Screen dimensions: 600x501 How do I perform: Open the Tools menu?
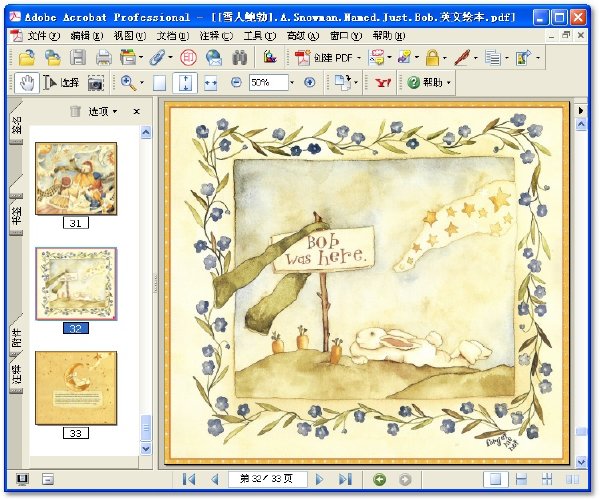[x=259, y=36]
